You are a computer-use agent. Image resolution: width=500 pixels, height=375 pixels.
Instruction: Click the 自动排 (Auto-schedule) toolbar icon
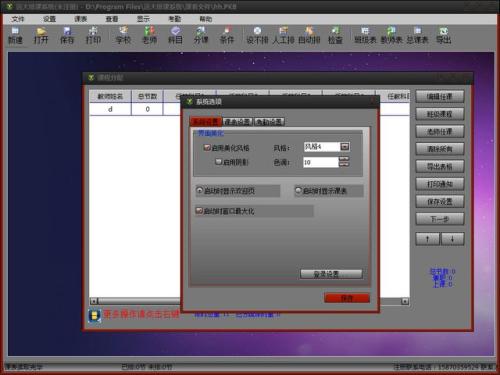[x=309, y=36]
